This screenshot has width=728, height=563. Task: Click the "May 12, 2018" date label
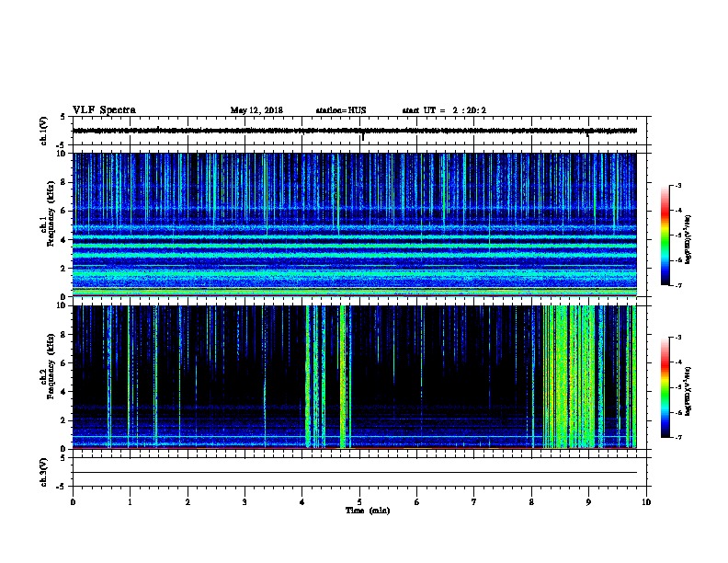click(x=256, y=110)
